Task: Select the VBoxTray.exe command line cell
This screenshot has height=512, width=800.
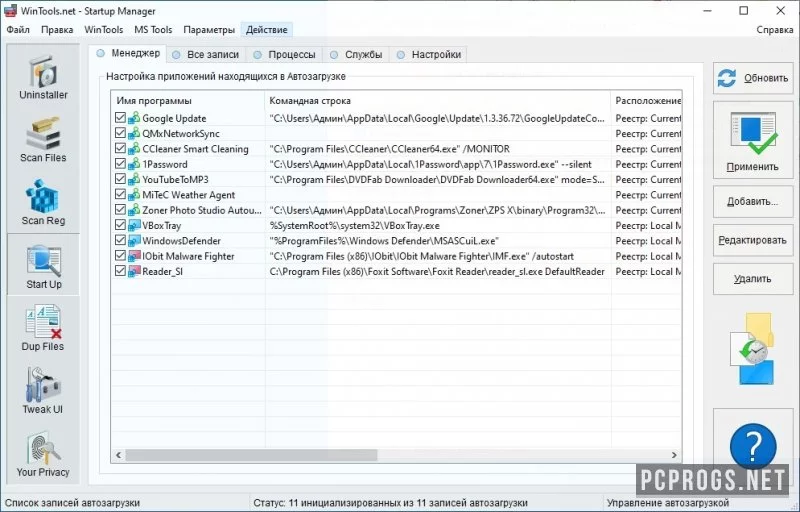Action: tap(355, 225)
